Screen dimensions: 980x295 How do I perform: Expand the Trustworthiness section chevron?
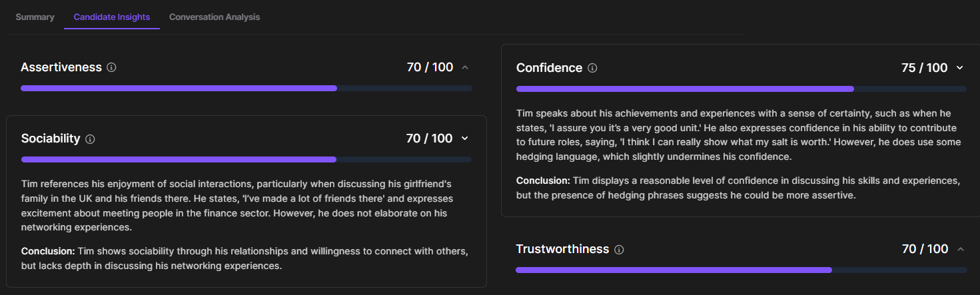click(960, 249)
